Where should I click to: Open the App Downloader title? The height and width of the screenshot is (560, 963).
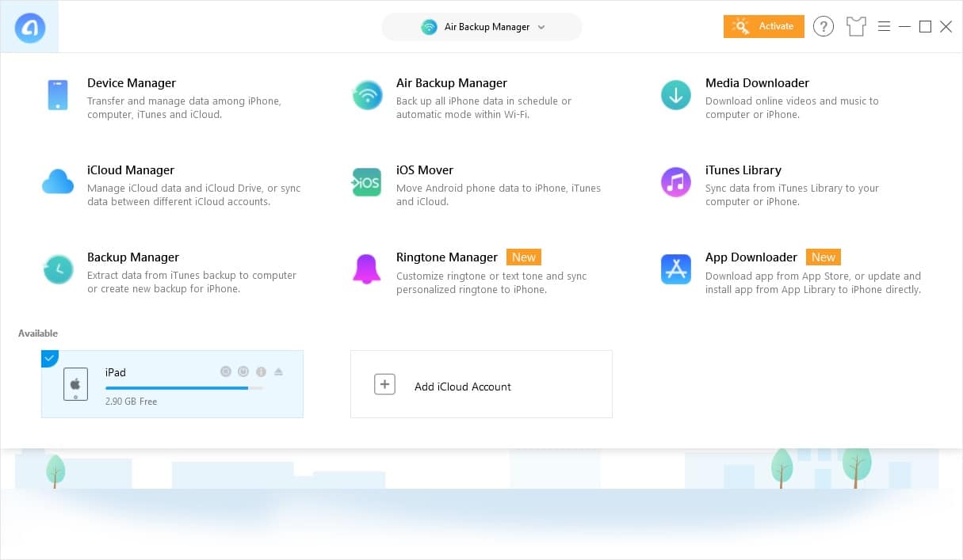click(x=751, y=257)
